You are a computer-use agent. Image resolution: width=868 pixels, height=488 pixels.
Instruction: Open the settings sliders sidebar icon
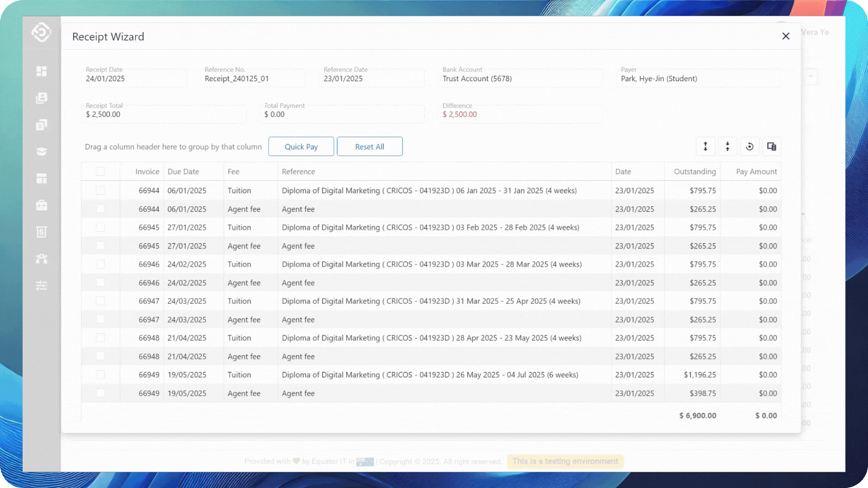(41, 286)
